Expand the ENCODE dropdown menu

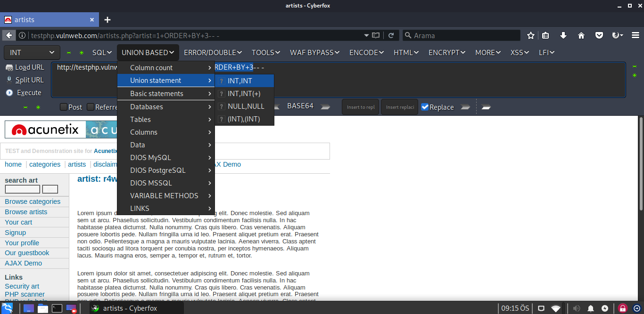coord(367,53)
